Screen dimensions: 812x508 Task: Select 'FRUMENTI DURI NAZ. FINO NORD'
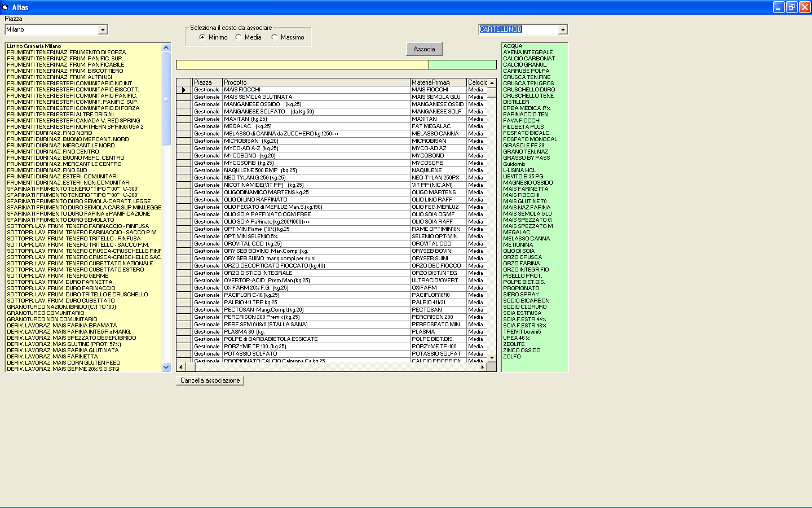click(50, 133)
